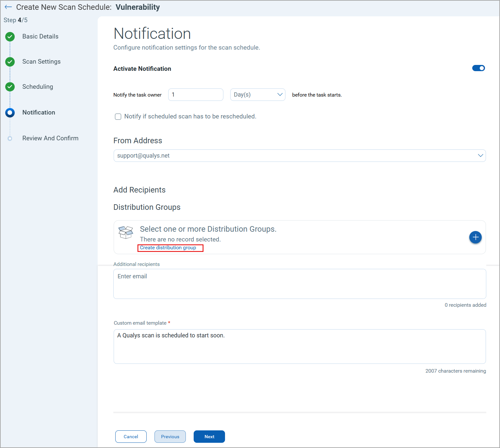Viewport: 500px width, 448px height.
Task: Click the distribution group box icon
Action: tap(126, 232)
